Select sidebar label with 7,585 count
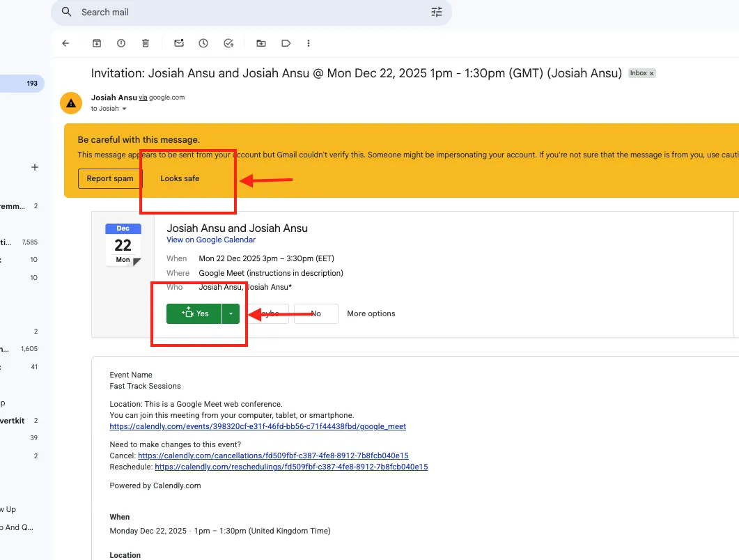739x560 pixels. pyautogui.click(x=19, y=242)
